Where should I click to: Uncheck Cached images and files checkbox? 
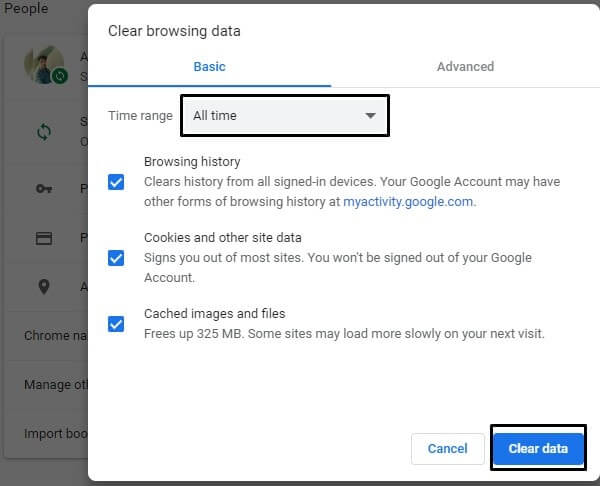(116, 324)
